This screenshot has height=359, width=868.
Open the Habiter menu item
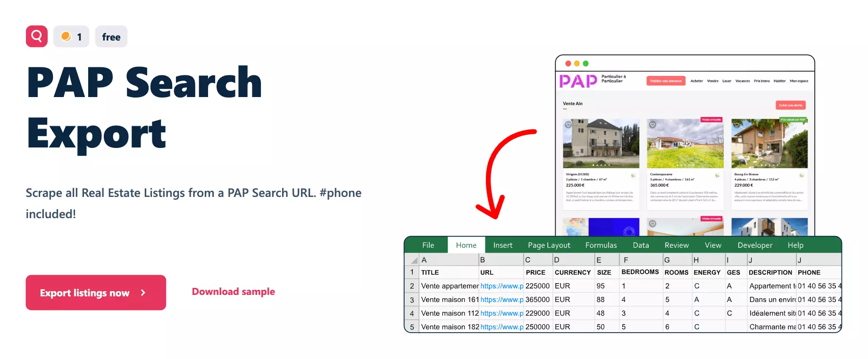(780, 81)
